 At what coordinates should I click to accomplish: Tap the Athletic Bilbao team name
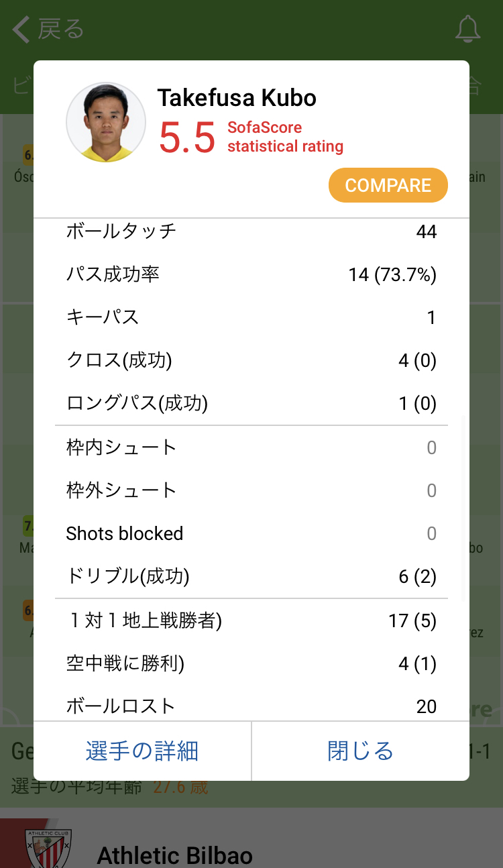tap(175, 855)
